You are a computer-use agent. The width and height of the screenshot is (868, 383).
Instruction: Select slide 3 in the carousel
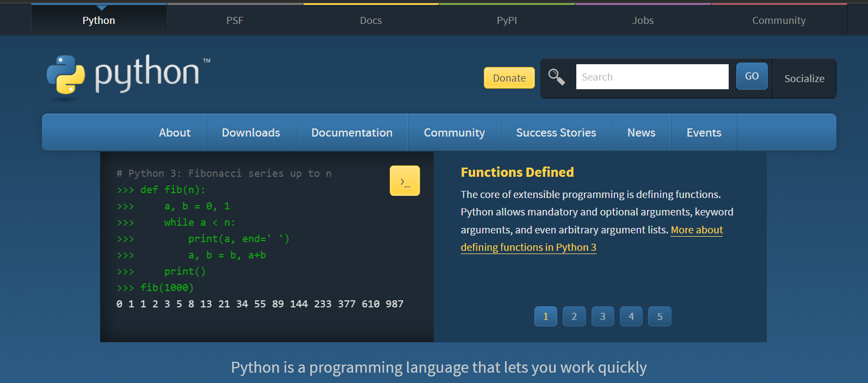click(x=602, y=317)
